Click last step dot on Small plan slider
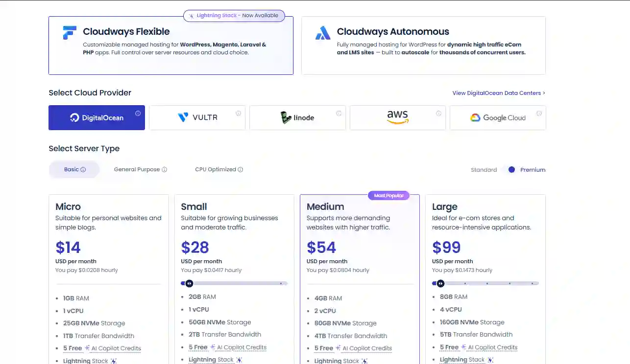This screenshot has height=364, width=630. point(281,283)
